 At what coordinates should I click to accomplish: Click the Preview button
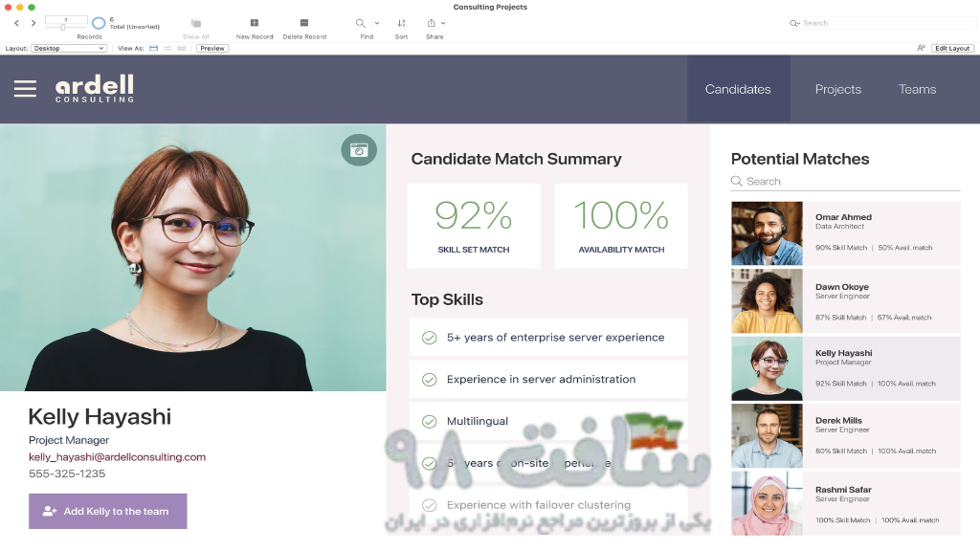(x=212, y=48)
